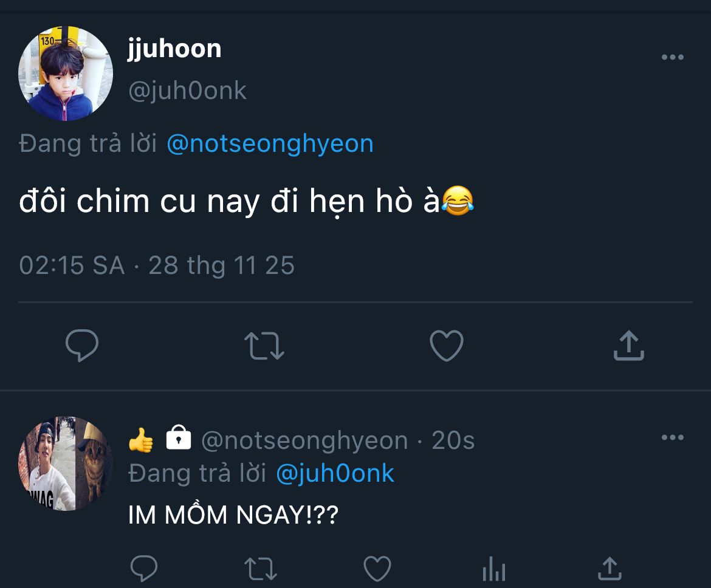
Task: Like the IM MỒM NGAY reply
Action: 377,569
